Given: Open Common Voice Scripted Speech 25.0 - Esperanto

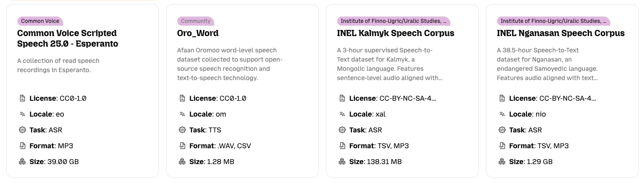Looking at the screenshot, I should point(67,38).
